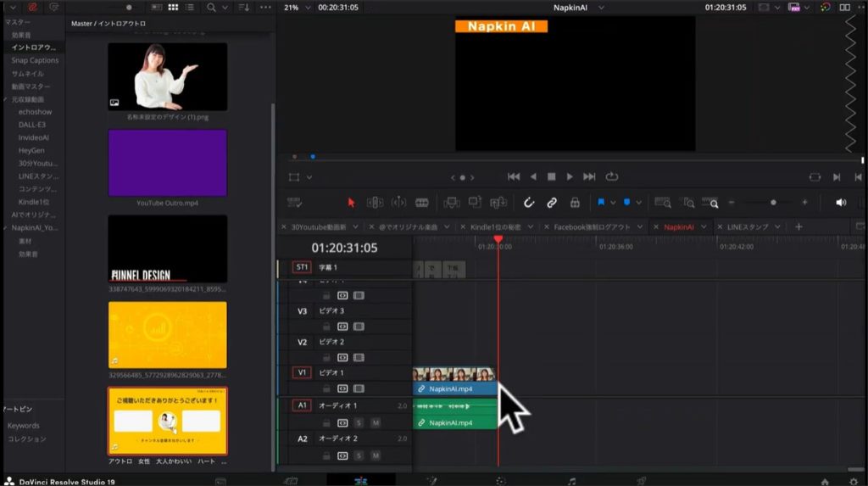Image resolution: width=868 pixels, height=486 pixels.
Task: Adjust the timeline zoom slider
Action: (x=772, y=203)
